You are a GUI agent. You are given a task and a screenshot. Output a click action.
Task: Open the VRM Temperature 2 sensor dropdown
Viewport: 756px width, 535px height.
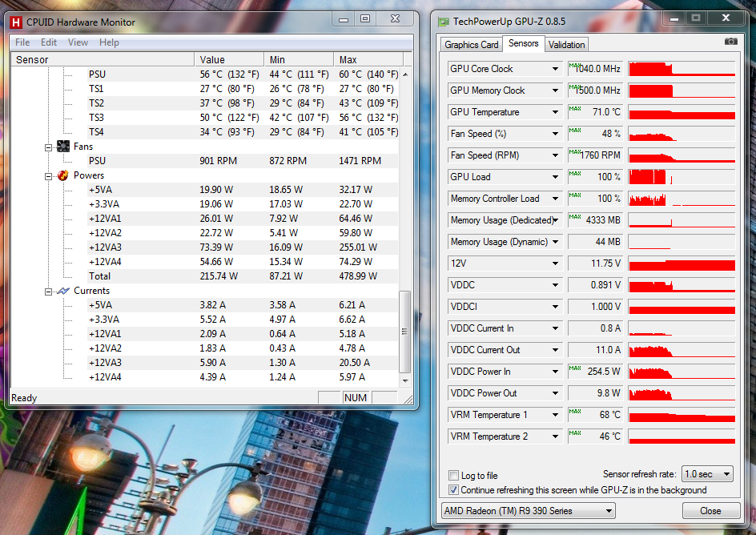[x=556, y=436]
